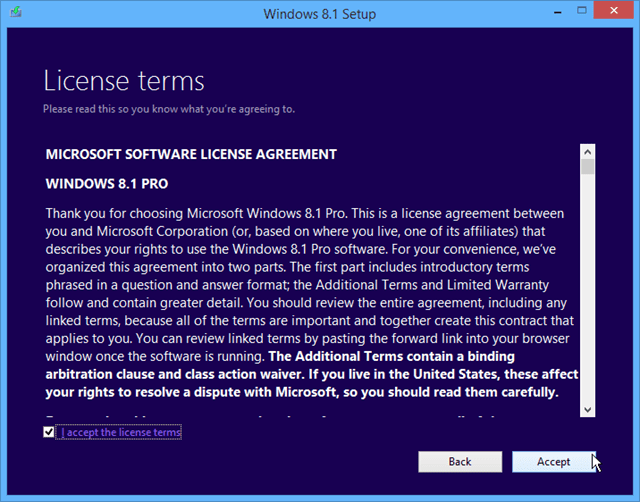Click the 'License terms' heading
Screen dimensions: 640x502
pos(124,81)
